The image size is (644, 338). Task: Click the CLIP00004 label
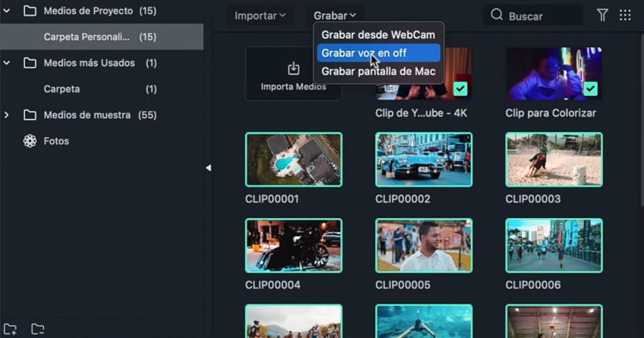pyautogui.click(x=272, y=285)
